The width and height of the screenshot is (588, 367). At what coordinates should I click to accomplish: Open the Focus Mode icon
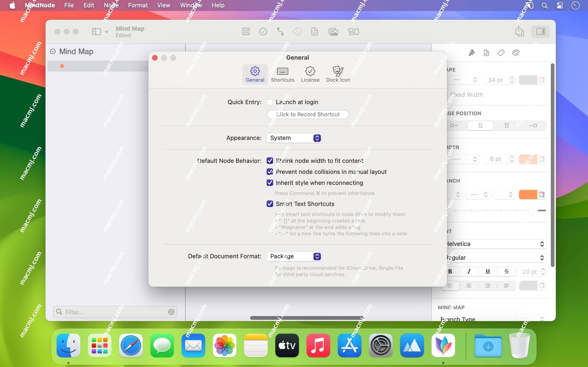pyautogui.click(x=246, y=31)
